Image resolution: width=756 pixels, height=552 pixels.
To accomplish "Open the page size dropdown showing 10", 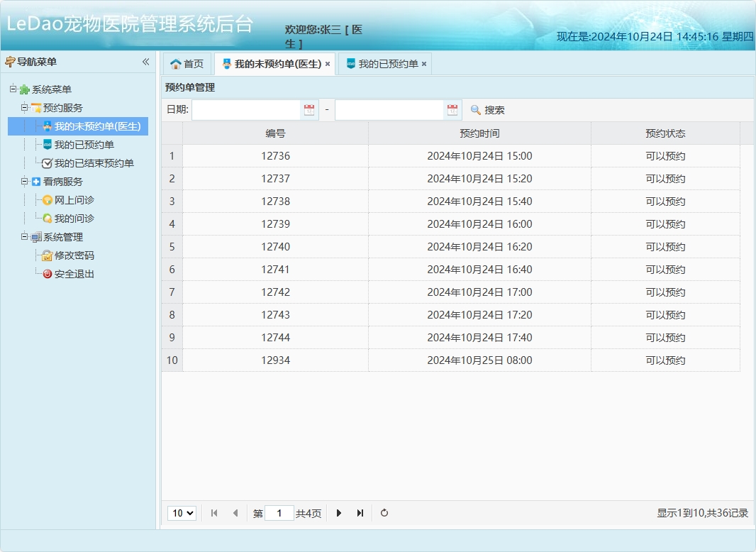I will coord(182,513).
